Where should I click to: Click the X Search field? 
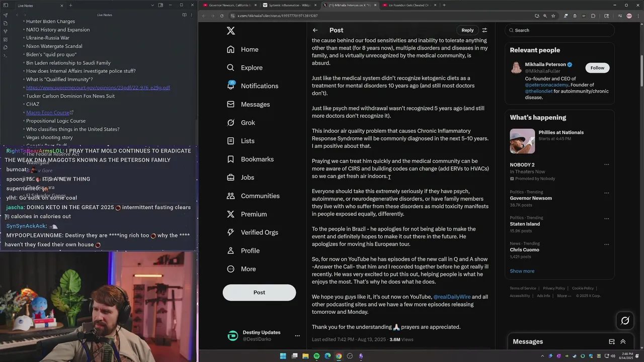[x=559, y=30]
